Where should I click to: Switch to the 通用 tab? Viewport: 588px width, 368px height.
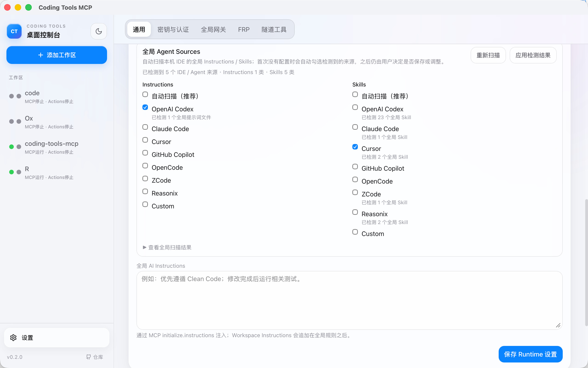pos(139,29)
